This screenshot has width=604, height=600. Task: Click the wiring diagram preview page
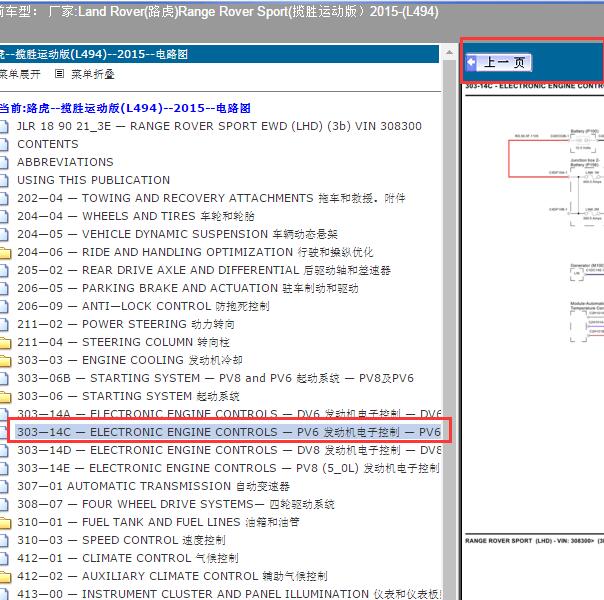[x=534, y=316]
